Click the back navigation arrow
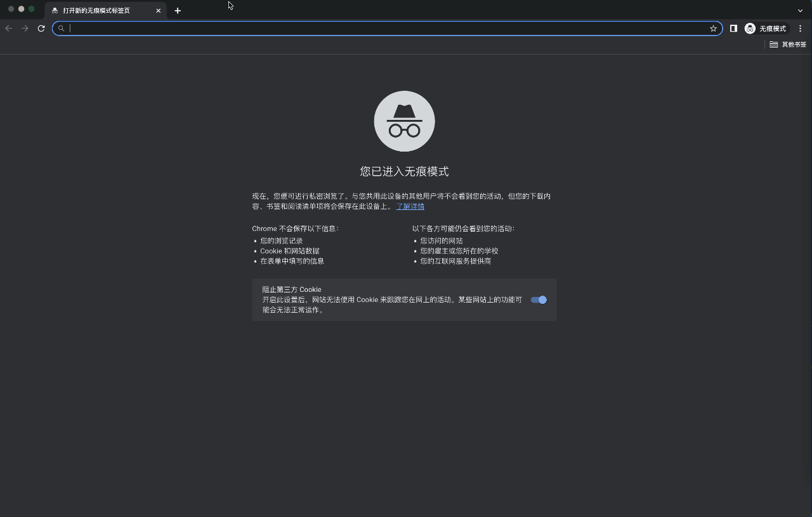Image resolution: width=812 pixels, height=517 pixels. (8, 28)
